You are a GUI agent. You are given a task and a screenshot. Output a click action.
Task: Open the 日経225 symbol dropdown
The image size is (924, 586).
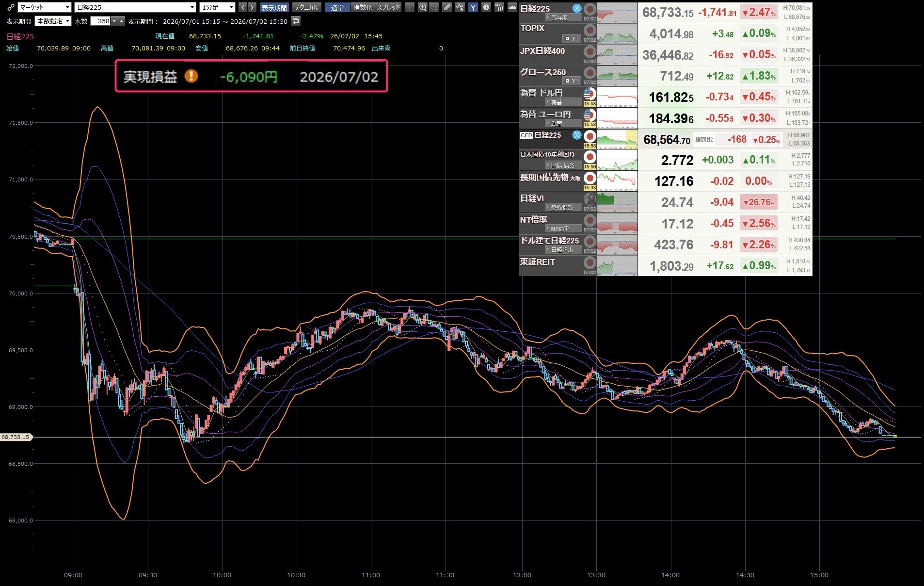pyautogui.click(x=135, y=7)
